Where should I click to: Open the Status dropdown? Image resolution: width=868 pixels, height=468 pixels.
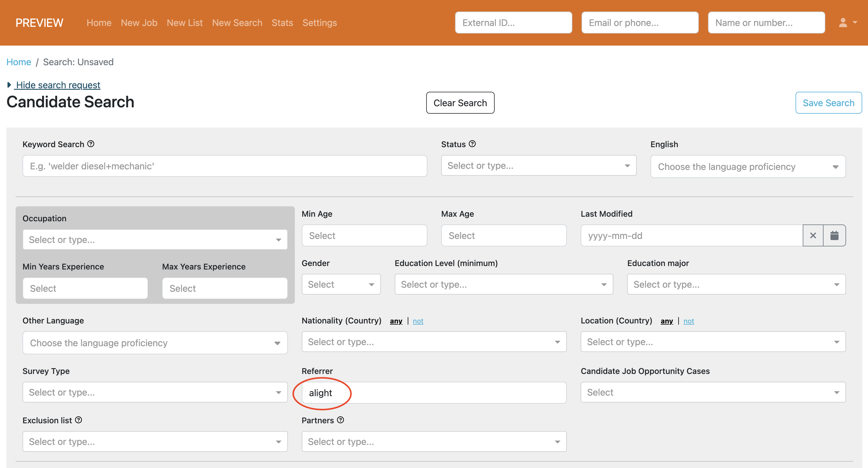point(538,165)
